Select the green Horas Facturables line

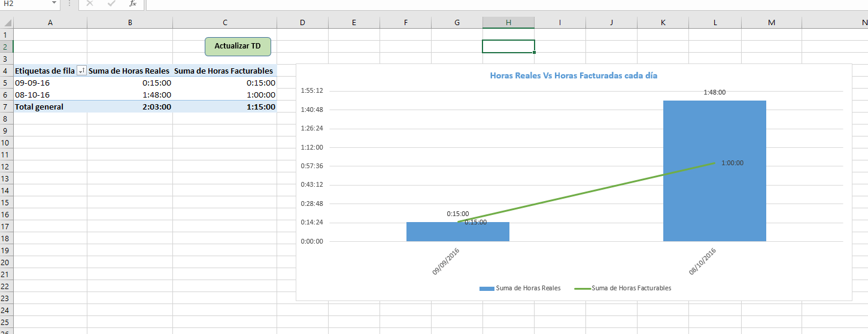pos(587,192)
